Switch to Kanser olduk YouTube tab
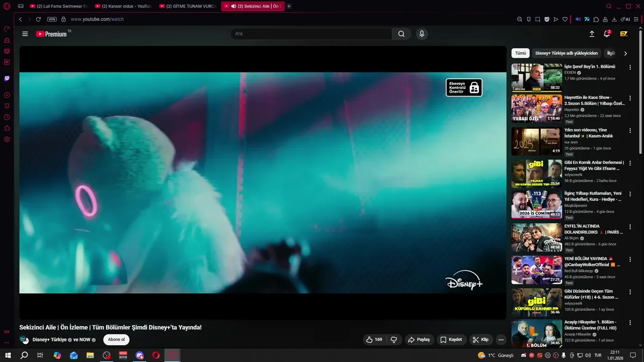This screenshot has height=362, width=644. pos(123,6)
